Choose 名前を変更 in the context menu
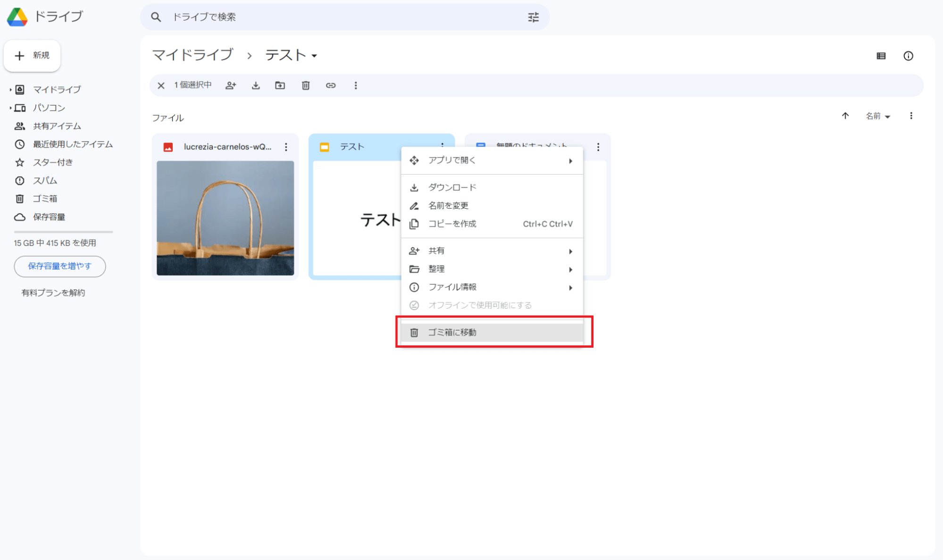943x560 pixels. point(448,206)
